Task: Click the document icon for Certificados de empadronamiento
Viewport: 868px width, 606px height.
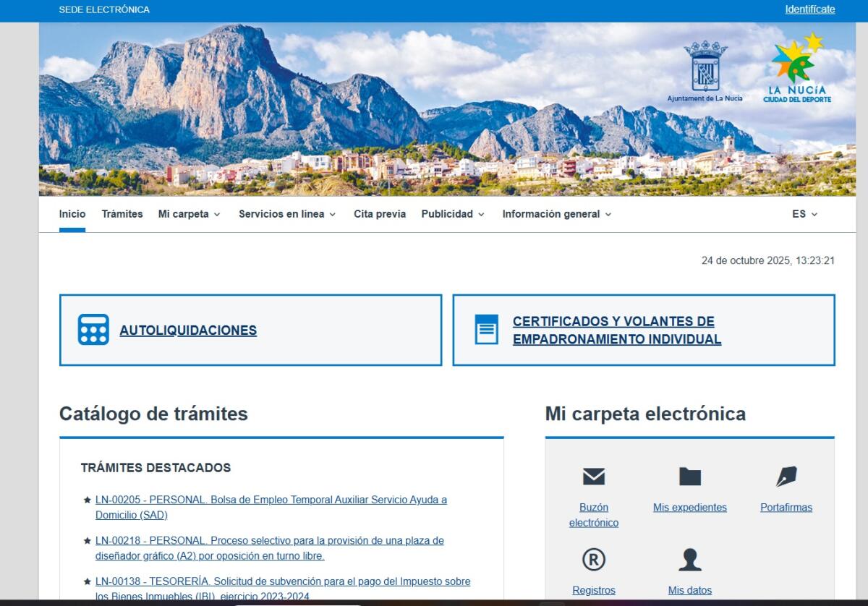Action: click(x=485, y=329)
